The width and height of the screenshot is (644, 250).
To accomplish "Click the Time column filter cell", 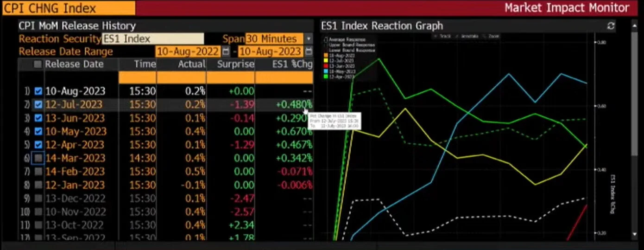I will click(138, 77).
